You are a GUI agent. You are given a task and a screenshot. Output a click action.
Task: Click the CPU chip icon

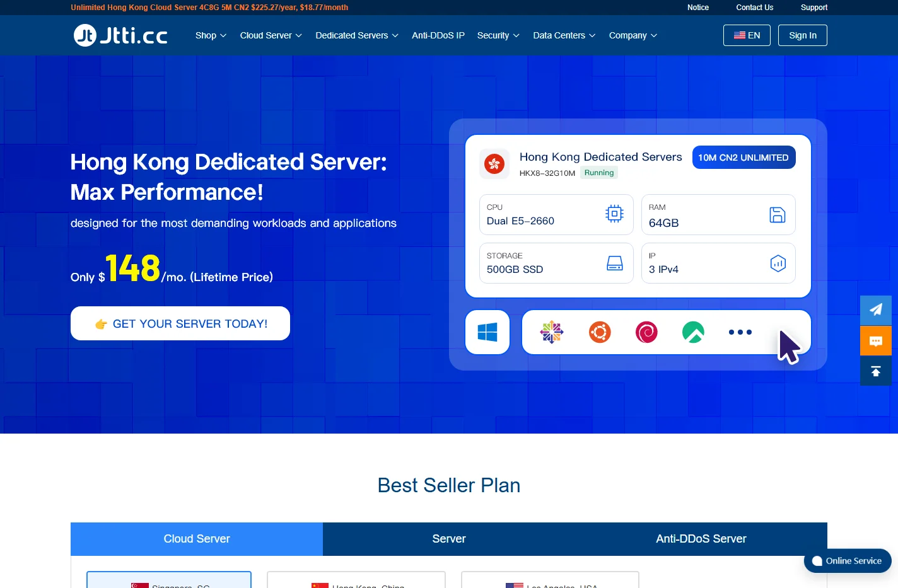tap(614, 214)
